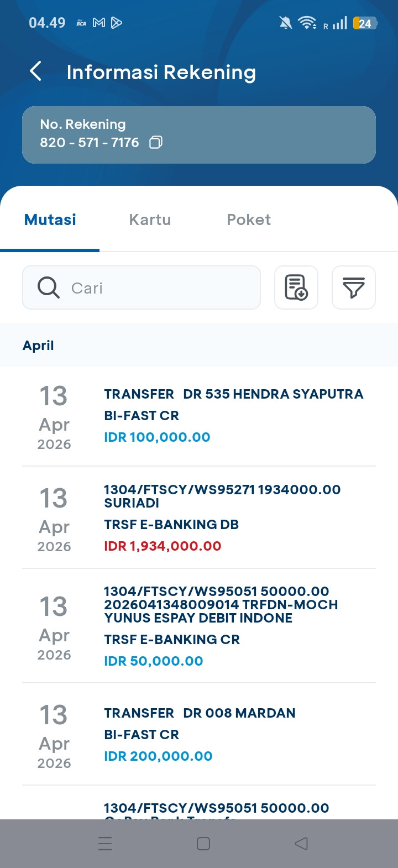
Task: Tap the April month header
Action: (39, 346)
